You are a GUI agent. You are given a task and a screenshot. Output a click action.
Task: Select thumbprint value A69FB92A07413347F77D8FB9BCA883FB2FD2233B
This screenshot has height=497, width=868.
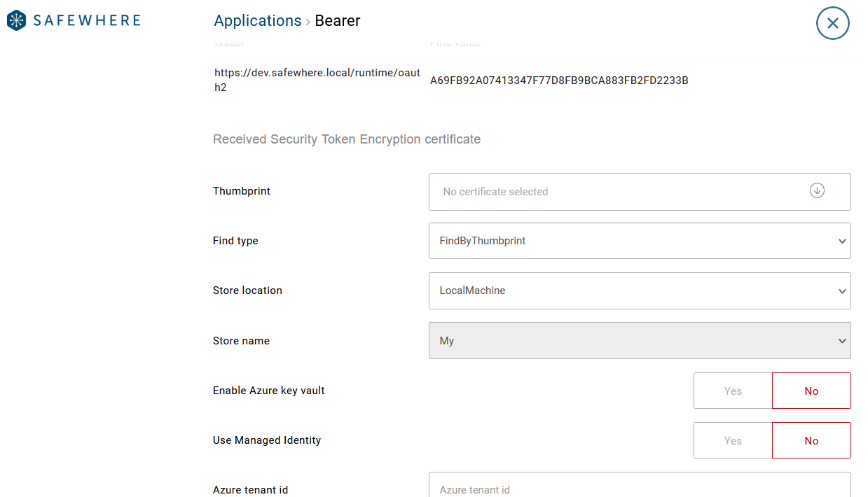tap(559, 80)
